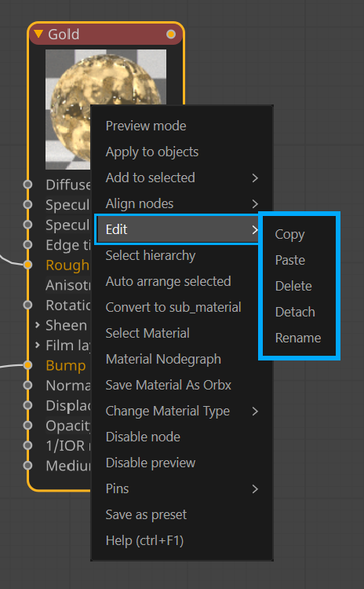Open the Add to selected submenu
This screenshot has width=364, height=589.
182,177
